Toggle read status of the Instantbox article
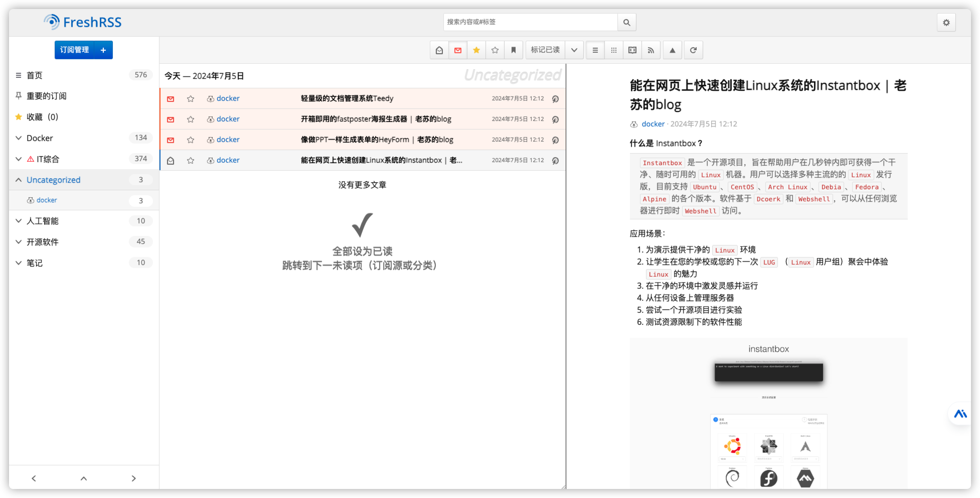The height and width of the screenshot is (498, 980). (171, 161)
